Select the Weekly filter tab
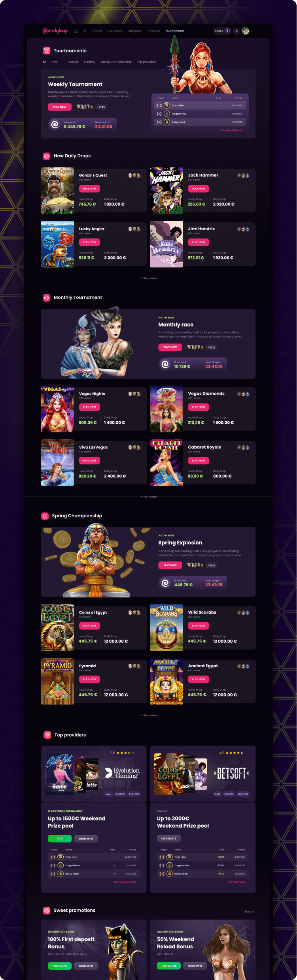Viewport: 297px width, 980px height. pyautogui.click(x=74, y=62)
